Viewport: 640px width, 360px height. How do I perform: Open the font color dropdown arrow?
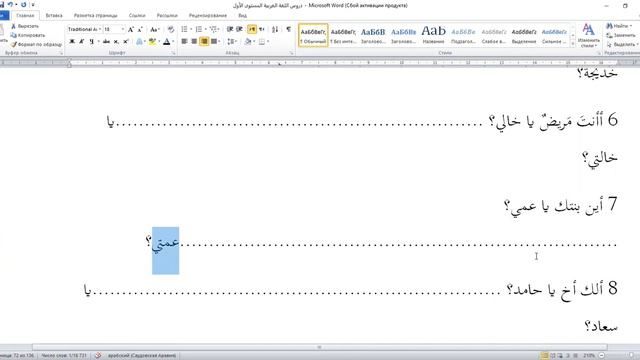173,41
